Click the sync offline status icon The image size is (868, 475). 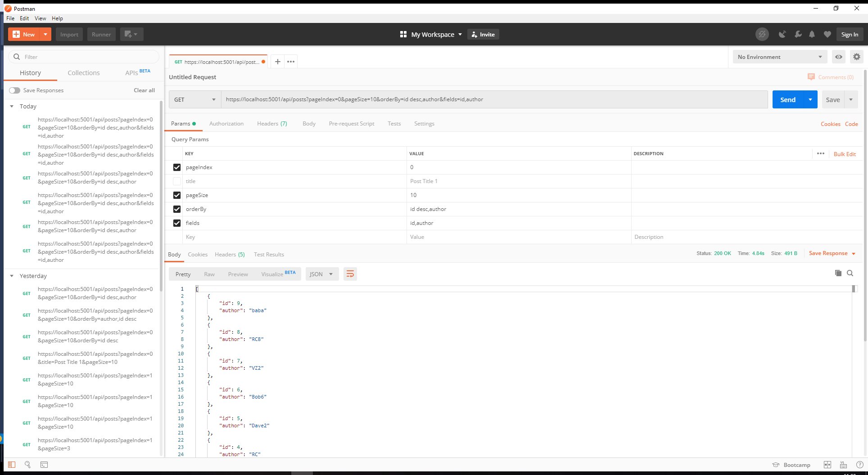(x=762, y=34)
